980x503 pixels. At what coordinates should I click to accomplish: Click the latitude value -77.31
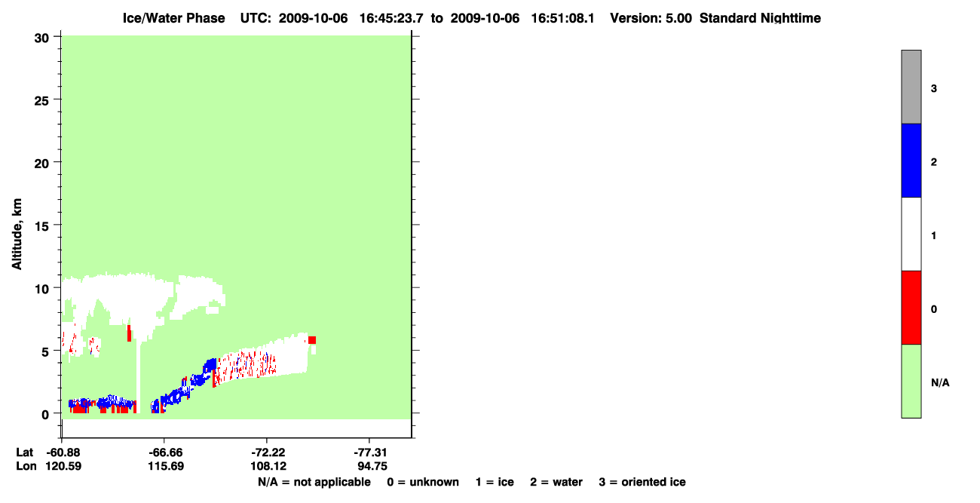[371, 452]
